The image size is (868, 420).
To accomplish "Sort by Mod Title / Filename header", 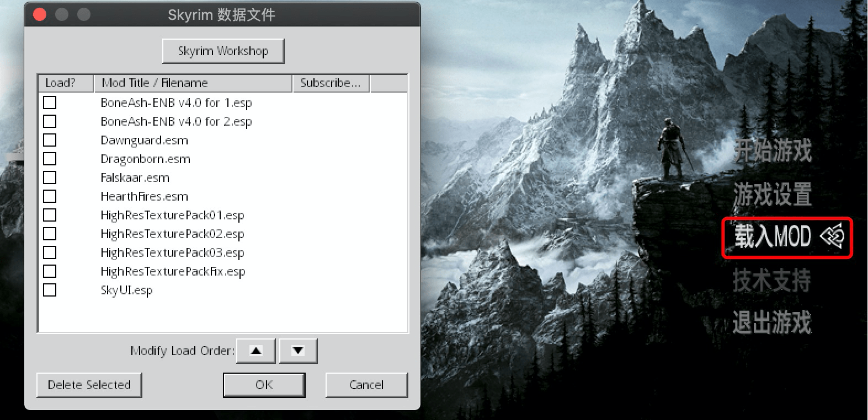I will point(193,83).
